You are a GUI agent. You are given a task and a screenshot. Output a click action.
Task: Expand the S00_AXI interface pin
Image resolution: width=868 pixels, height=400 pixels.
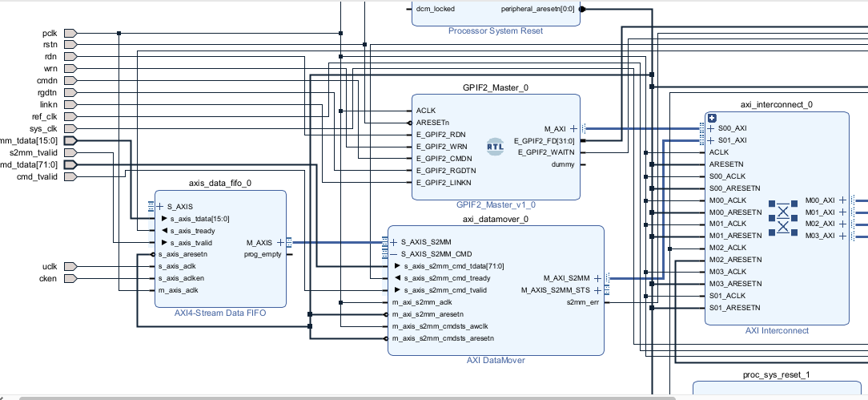710,128
